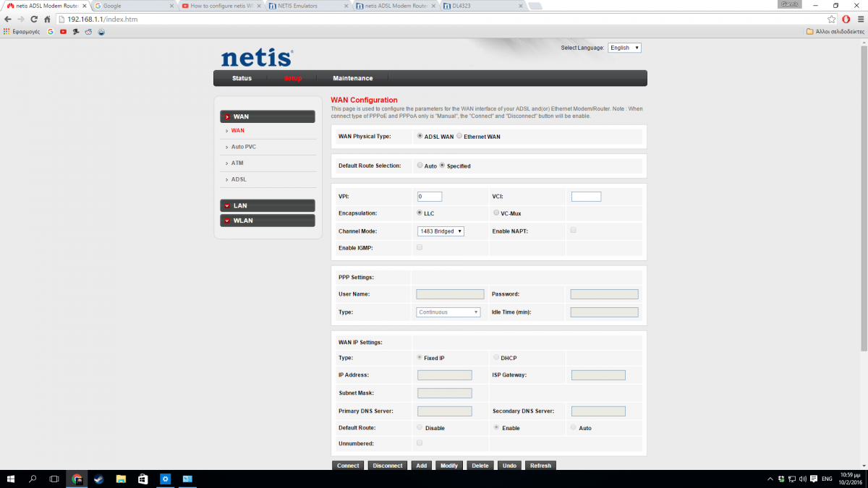Click the netis logo
Image resolution: width=868 pixels, height=488 pixels.
(x=257, y=58)
